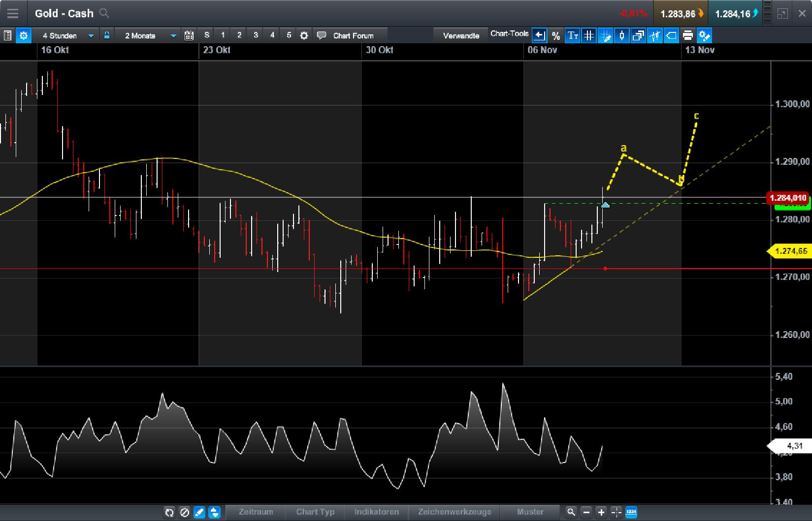This screenshot has height=521, width=812.
Task: Toggle the crosshair cursor mode bottom right
Action: pos(616,512)
